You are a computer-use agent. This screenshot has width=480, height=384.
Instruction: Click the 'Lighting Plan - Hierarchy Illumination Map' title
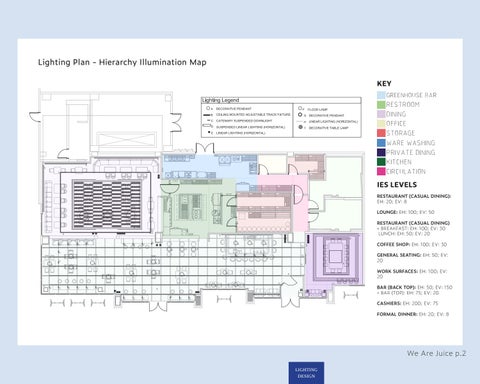pyautogui.click(x=122, y=62)
